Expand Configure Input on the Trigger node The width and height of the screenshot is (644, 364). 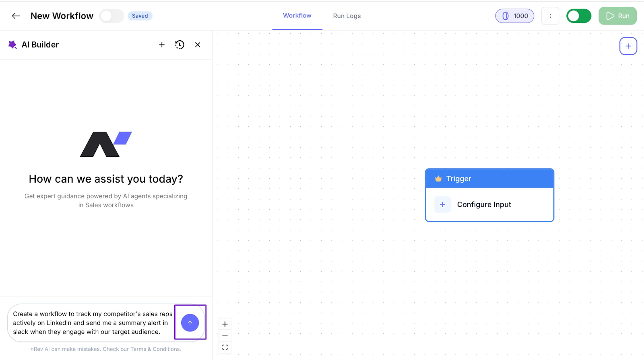[x=483, y=204]
